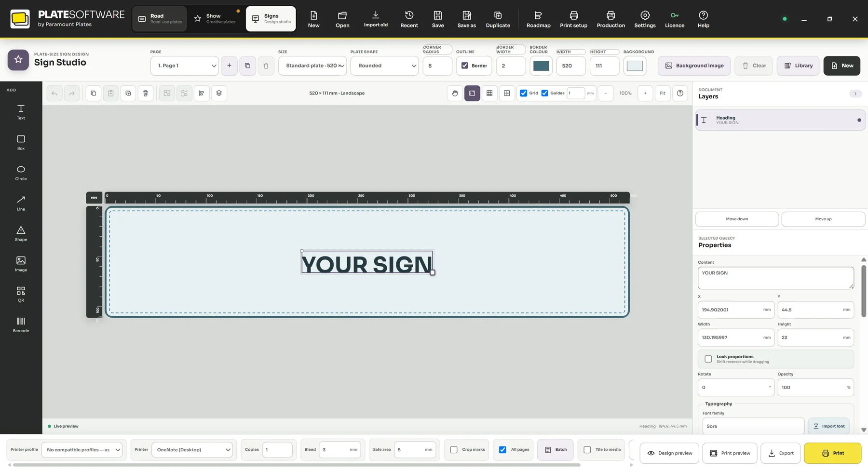
Task: Add a QR code
Action: pyautogui.click(x=21, y=295)
